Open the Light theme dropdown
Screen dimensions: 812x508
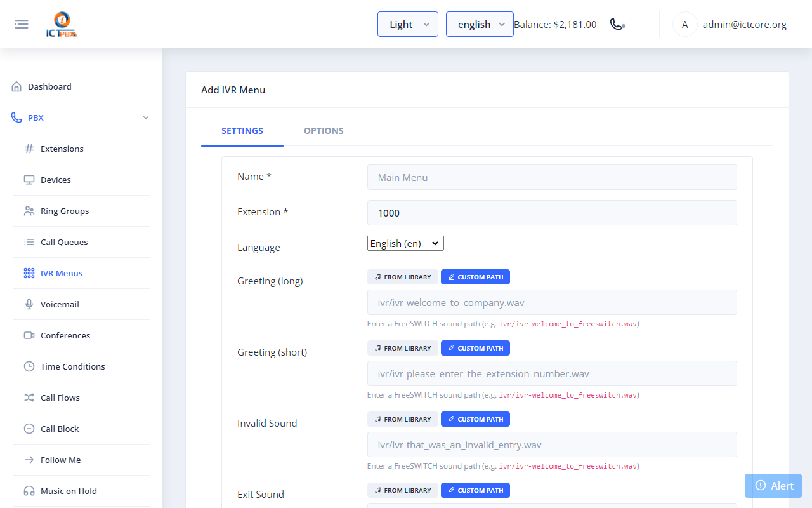coord(408,24)
